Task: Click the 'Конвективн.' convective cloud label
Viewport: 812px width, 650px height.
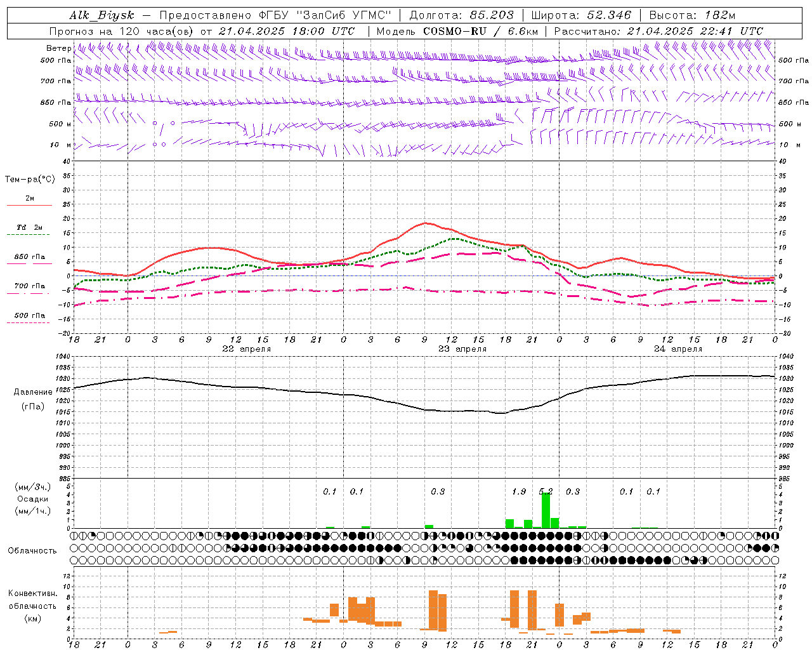Action: pos(32,594)
